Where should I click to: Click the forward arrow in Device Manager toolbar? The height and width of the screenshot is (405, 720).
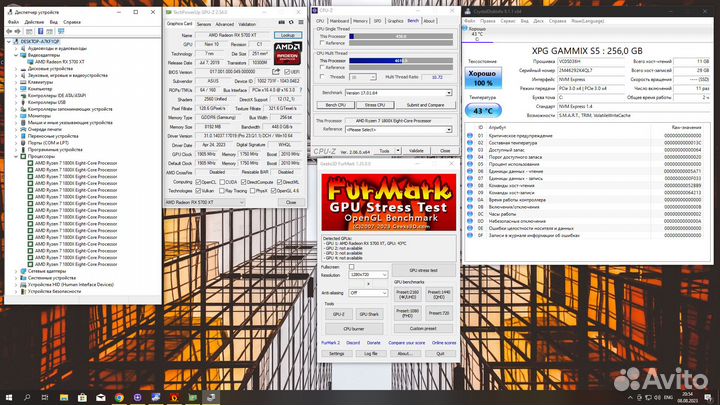click(17, 31)
